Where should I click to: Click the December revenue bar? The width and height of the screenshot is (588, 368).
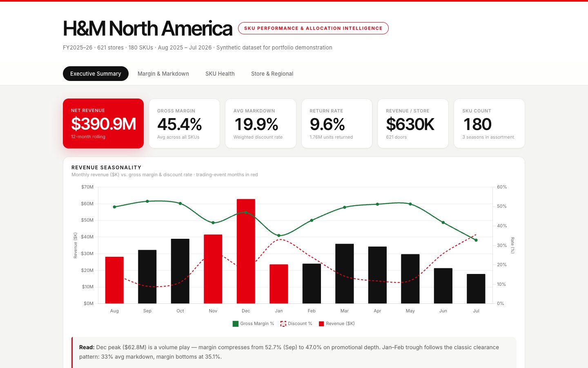pyautogui.click(x=246, y=251)
